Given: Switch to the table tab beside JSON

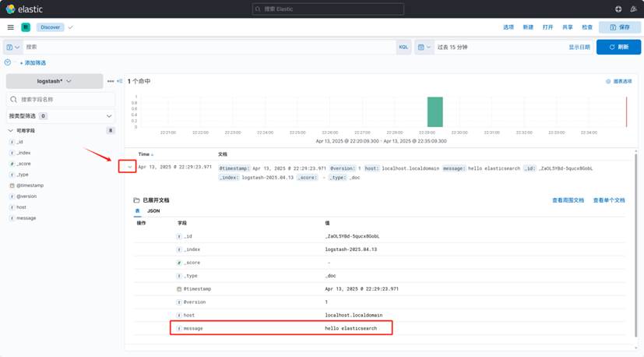Looking at the screenshot, I should (138, 211).
